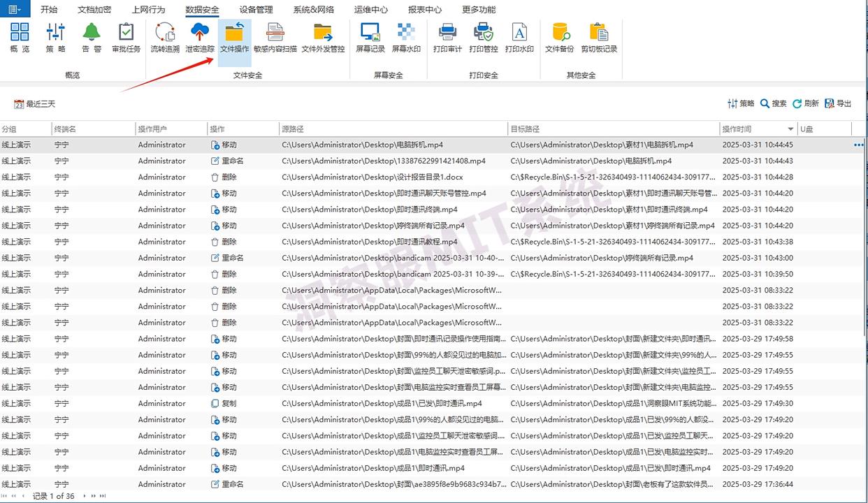
Task: Go to next record arrow
Action: (x=85, y=496)
